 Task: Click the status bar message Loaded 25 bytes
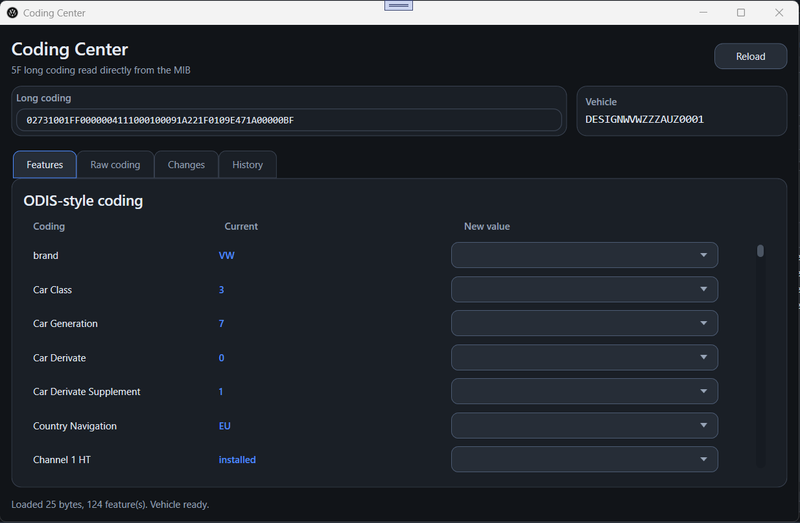tap(110, 505)
